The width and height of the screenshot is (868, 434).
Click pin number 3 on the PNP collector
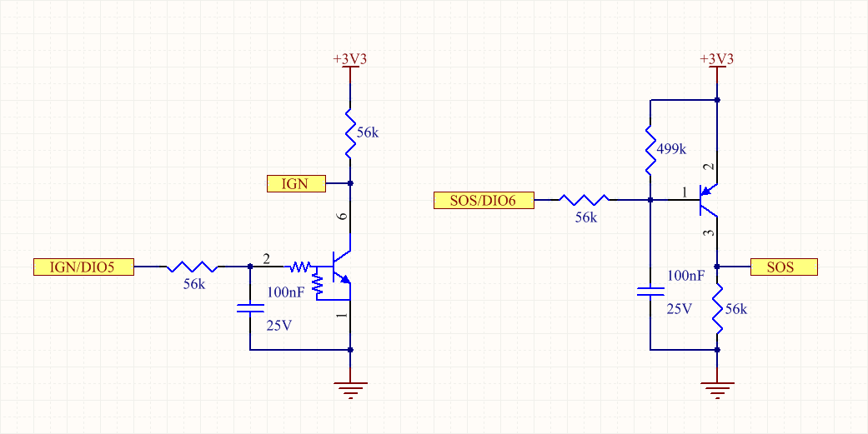[710, 233]
